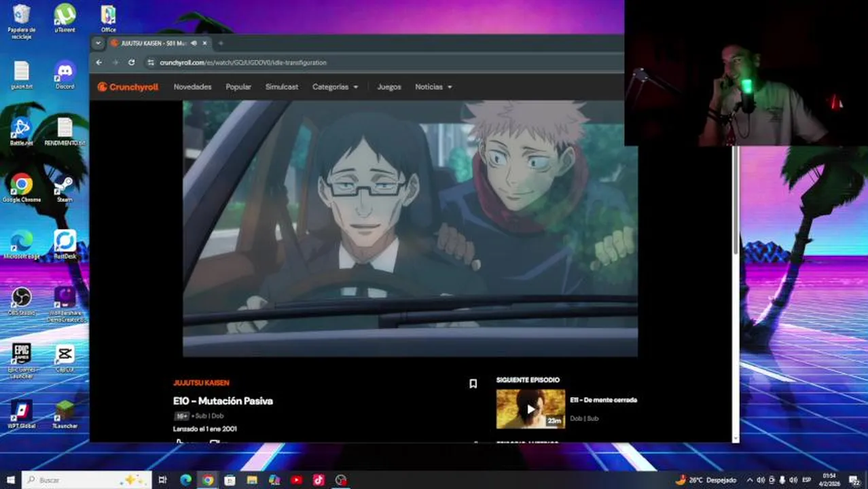The height and width of the screenshot is (489, 868).
Task: Click the Chrome address bar URL
Action: coord(243,62)
